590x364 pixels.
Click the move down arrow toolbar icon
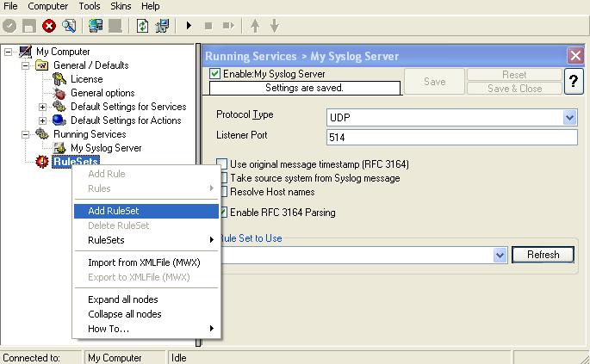coord(275,26)
